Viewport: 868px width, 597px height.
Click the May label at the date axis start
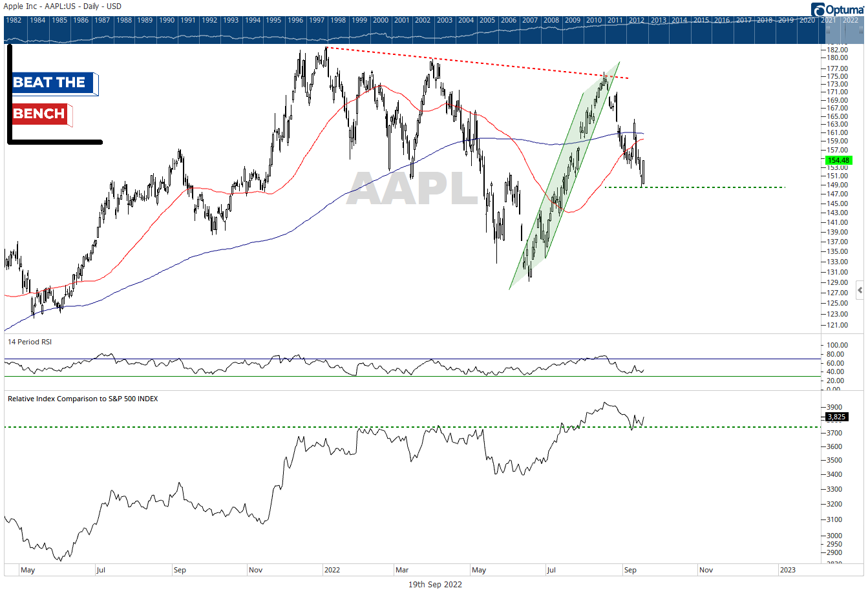(28, 570)
